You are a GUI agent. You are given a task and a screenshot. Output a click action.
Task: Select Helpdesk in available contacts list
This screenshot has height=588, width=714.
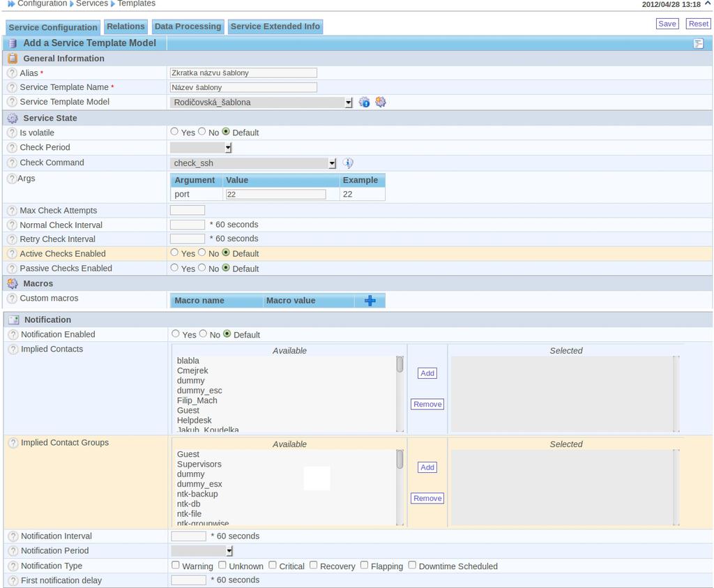(195, 421)
